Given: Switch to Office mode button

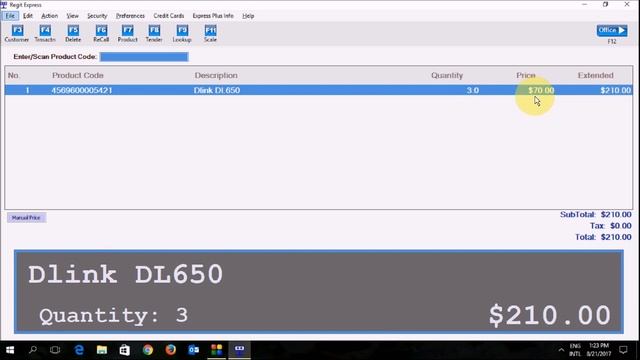Looking at the screenshot, I should (612, 31).
